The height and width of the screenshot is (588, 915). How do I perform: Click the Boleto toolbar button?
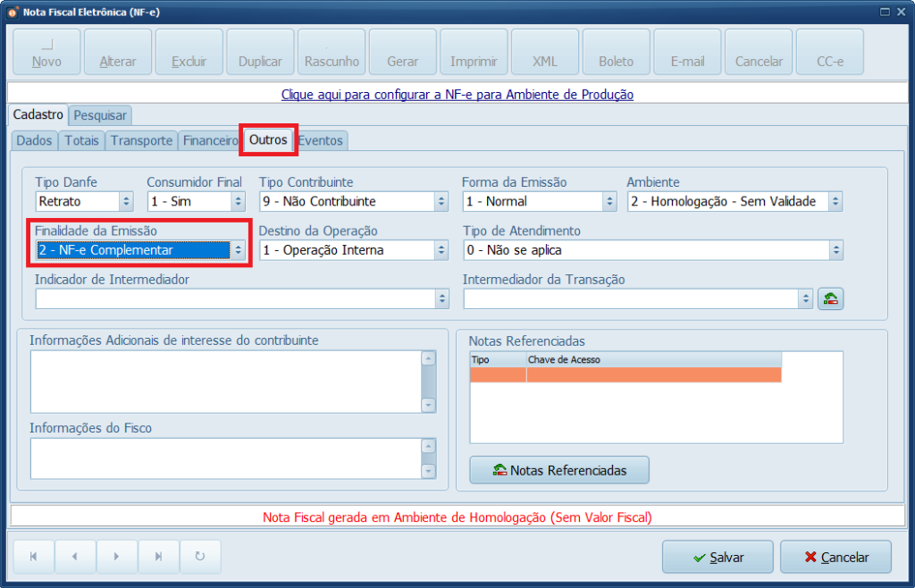tap(616, 51)
